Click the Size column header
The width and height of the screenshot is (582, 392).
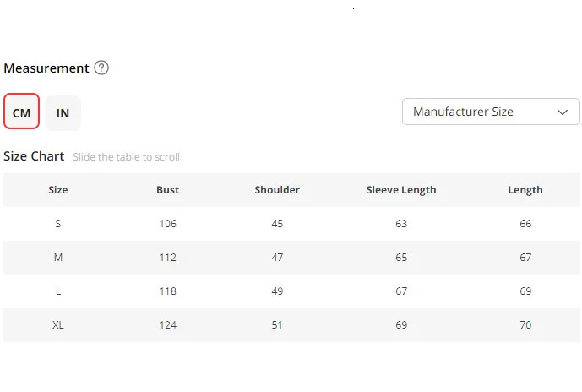click(x=57, y=190)
